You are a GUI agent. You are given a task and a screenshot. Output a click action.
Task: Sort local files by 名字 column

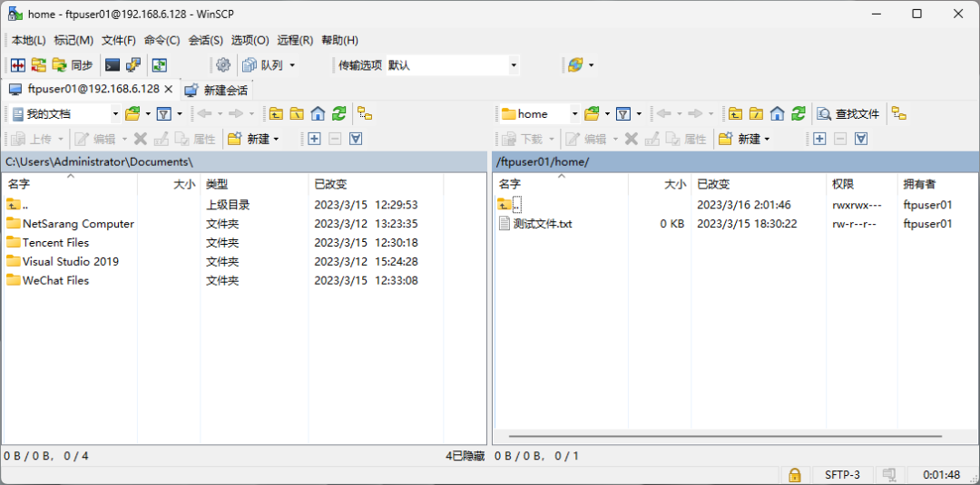pos(70,184)
